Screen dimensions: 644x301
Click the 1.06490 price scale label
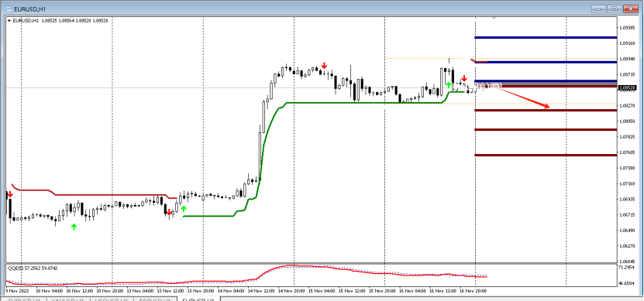627,231
